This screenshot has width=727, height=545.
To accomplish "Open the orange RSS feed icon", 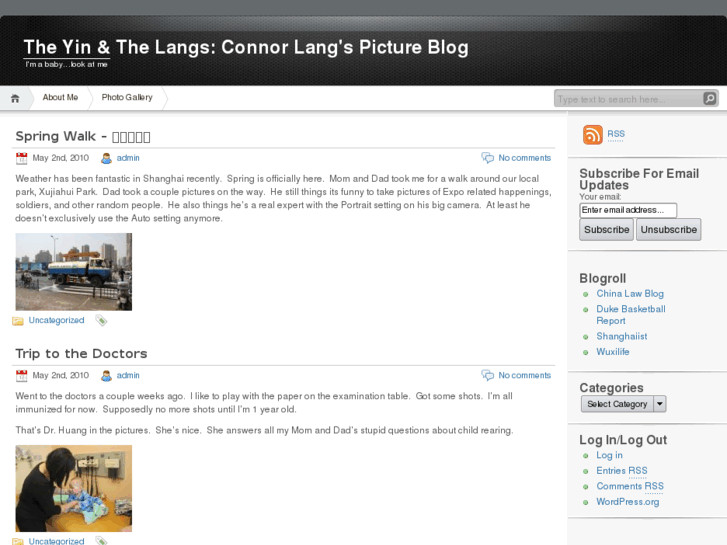I will pos(593,135).
